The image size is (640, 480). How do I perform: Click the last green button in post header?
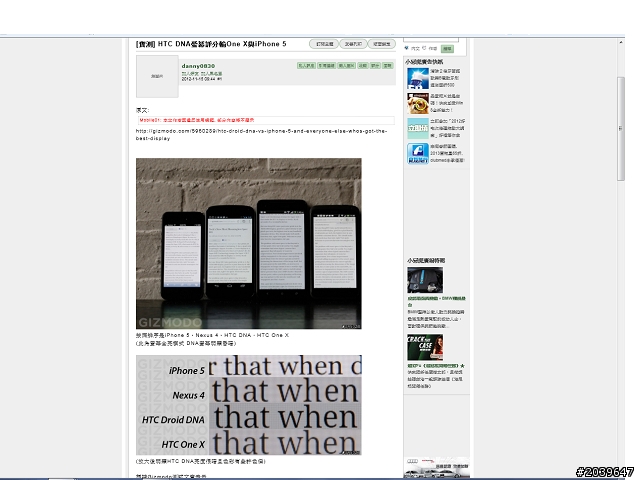[x=388, y=65]
